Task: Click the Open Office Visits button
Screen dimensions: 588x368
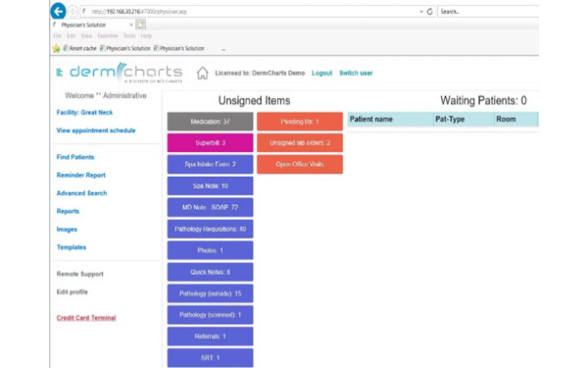Action: [300, 165]
